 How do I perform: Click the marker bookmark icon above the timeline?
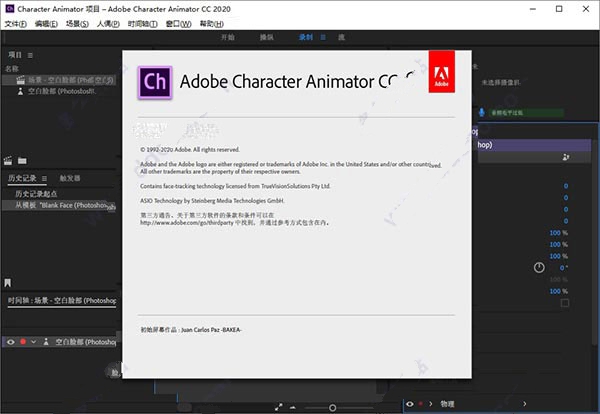(8, 283)
